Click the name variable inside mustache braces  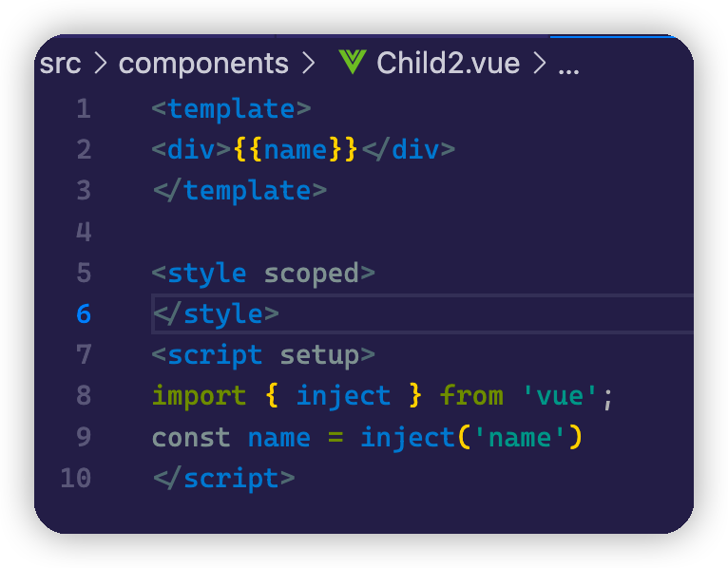[x=296, y=150]
